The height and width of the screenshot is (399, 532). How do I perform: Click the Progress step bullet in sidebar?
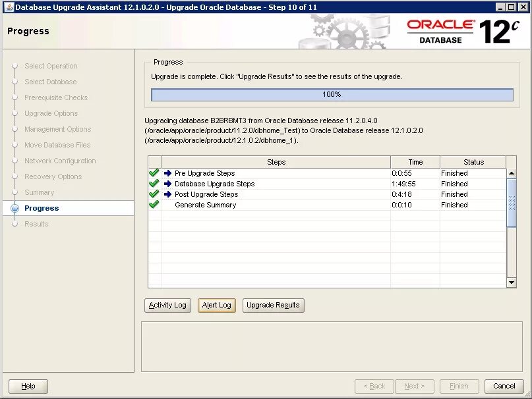[15, 208]
